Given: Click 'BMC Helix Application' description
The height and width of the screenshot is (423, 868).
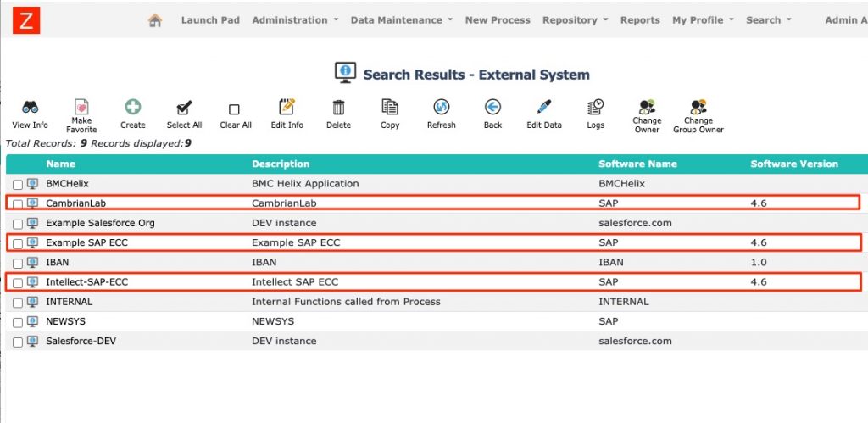Looking at the screenshot, I should (305, 183).
